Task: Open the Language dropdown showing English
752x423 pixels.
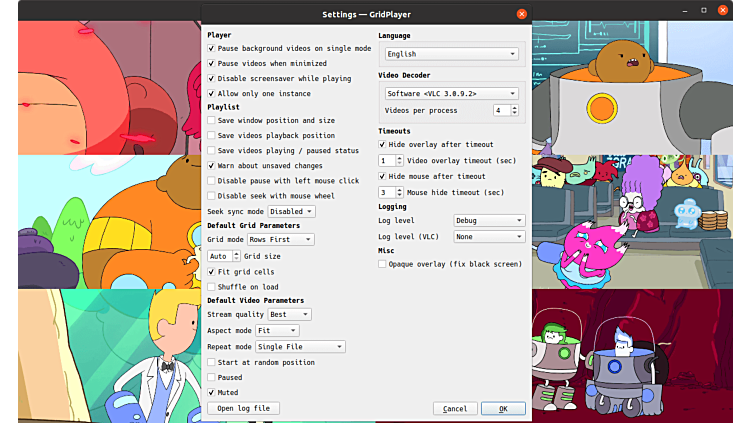Action: tap(451, 54)
